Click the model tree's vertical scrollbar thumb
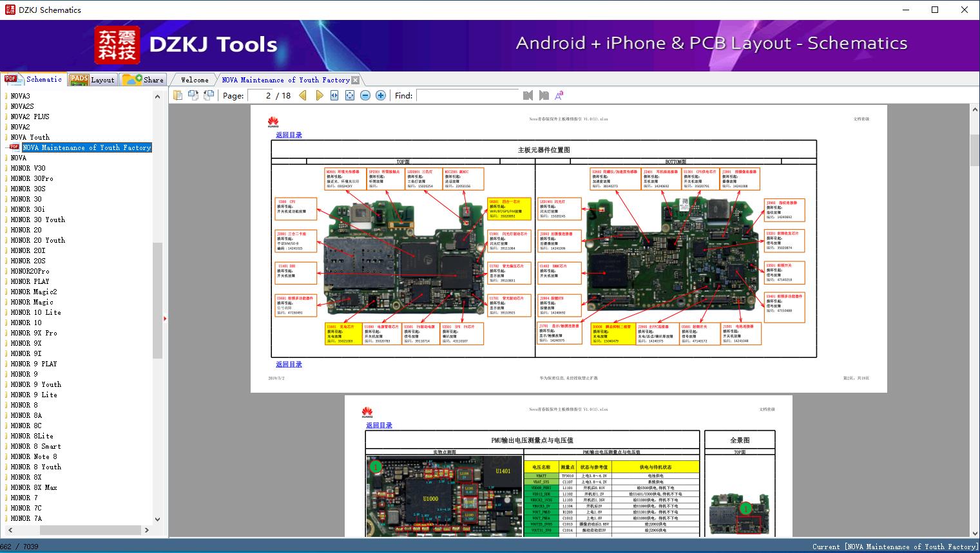This screenshot has width=980, height=553. pos(157,300)
